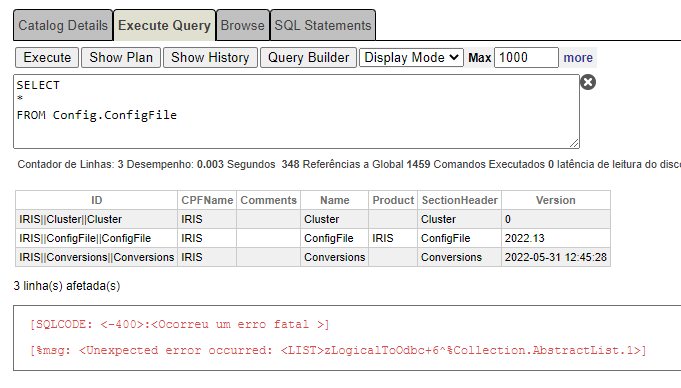Click the SectionHeader cell 'ConfigFile'
Viewport: 681px width, 388px height.
460,238
